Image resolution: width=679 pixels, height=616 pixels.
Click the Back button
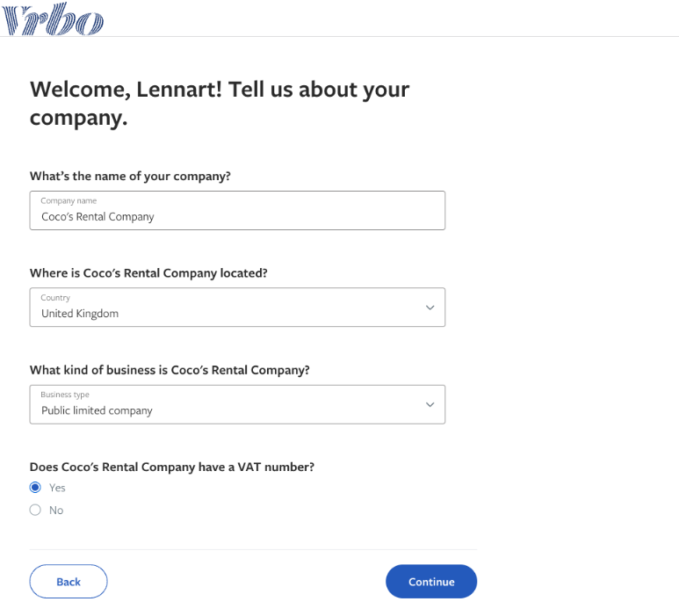click(69, 582)
